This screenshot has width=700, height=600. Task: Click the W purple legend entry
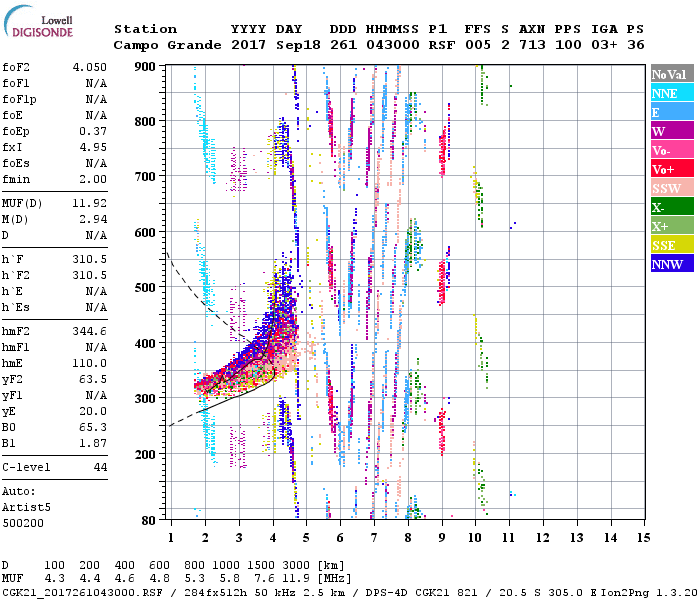click(x=671, y=131)
